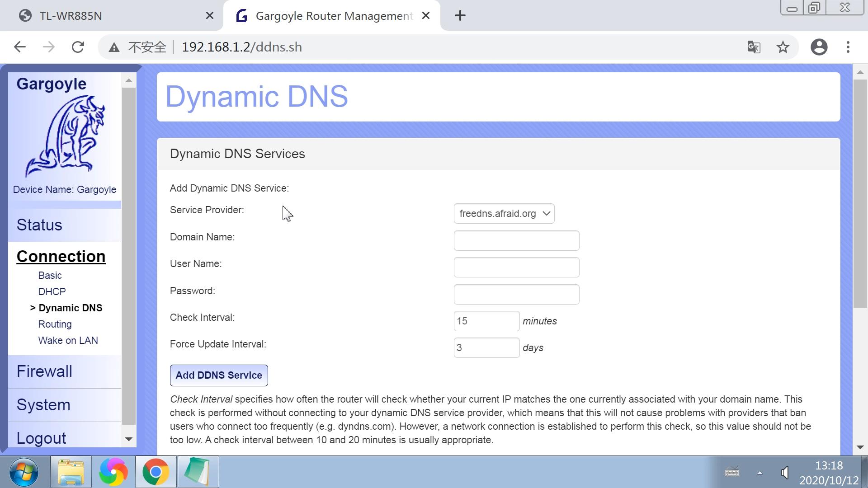This screenshot has width=868, height=488.
Task: Click the Basic connection submenu item
Action: point(49,275)
